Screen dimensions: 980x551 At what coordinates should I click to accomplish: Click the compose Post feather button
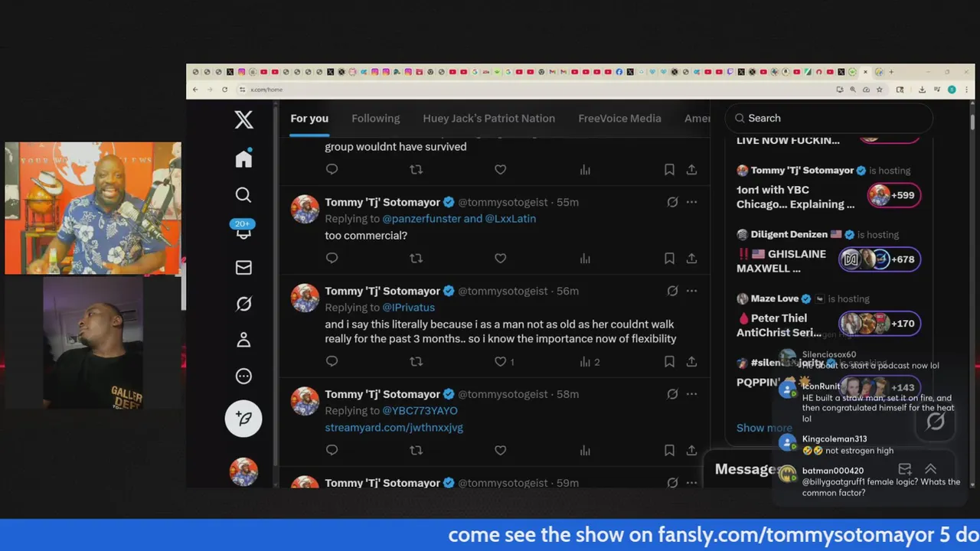point(243,418)
